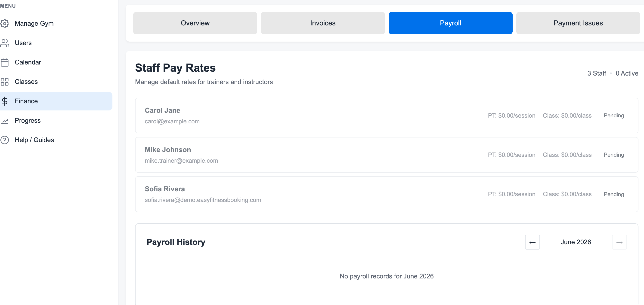Go to next payroll month arrow
Screen dimensions: 644x305
coord(619,242)
